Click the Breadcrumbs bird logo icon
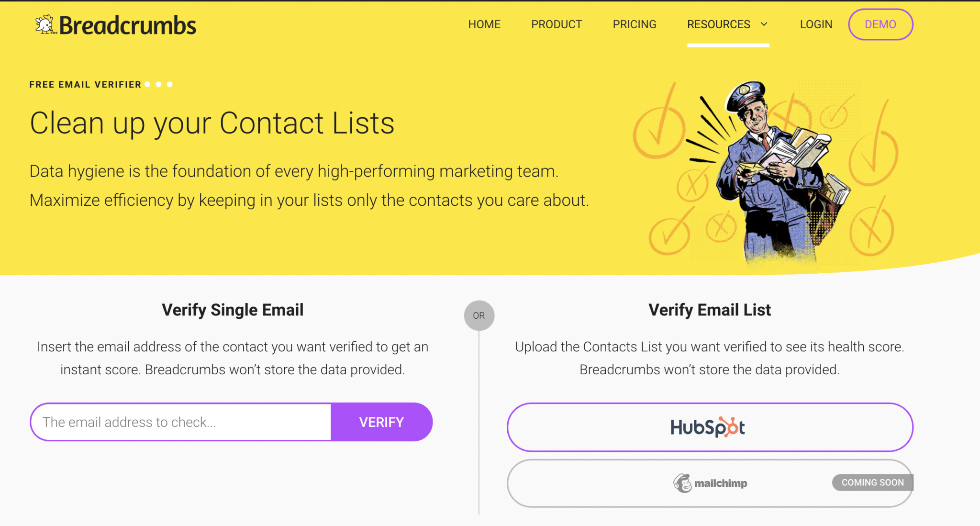The image size is (980, 526). click(x=45, y=24)
